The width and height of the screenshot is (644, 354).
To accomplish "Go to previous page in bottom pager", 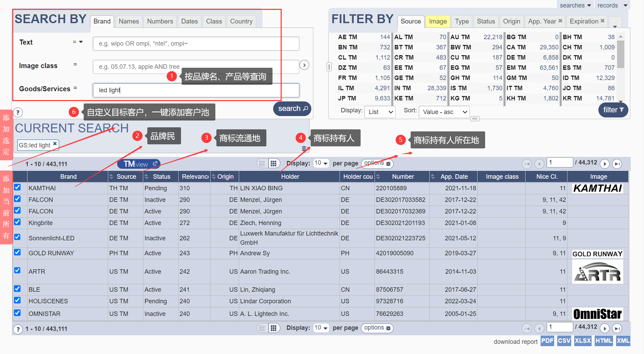I will (x=539, y=328).
